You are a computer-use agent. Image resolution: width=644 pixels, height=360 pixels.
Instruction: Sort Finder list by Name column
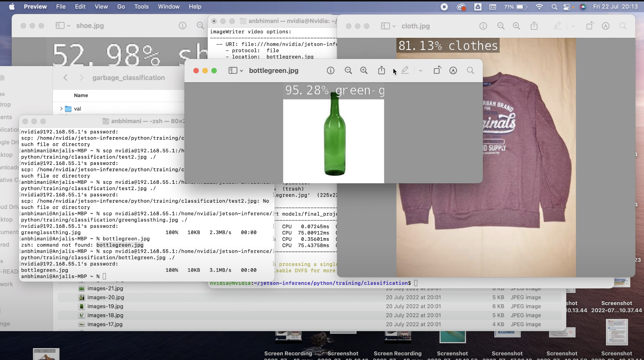(x=81, y=95)
